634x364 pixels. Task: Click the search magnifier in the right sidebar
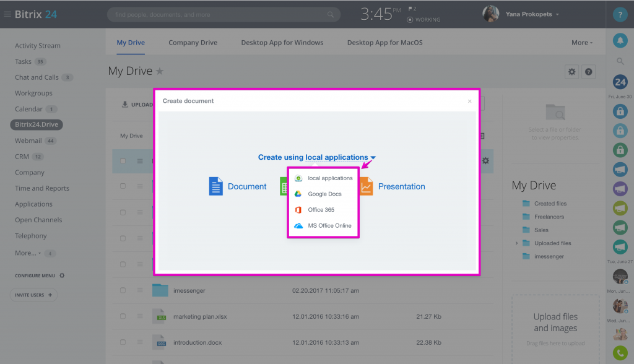point(620,61)
